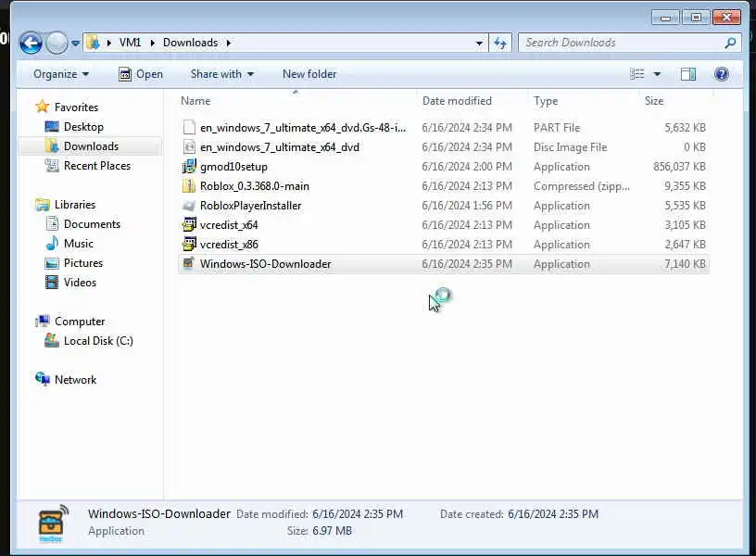Select the vcredist_x64 installer icon
The image size is (756, 556).
coord(189,224)
